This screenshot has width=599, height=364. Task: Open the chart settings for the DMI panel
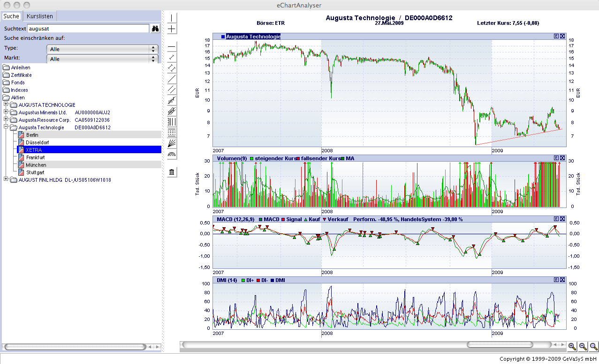coord(556,280)
